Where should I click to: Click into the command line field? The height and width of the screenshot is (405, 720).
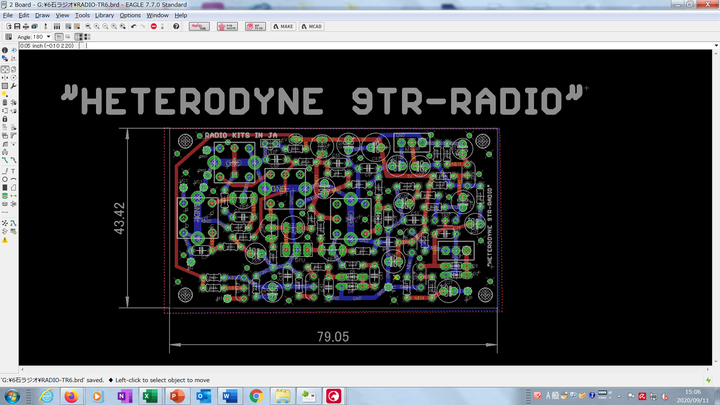(397, 45)
